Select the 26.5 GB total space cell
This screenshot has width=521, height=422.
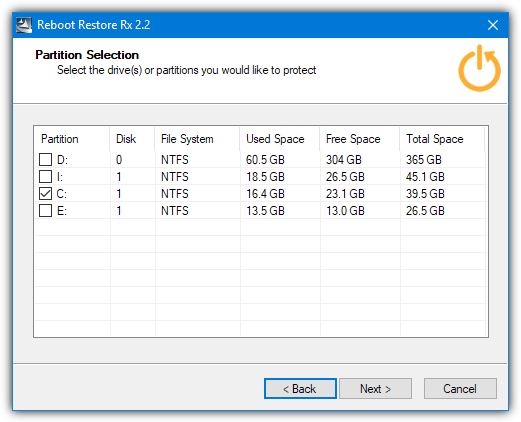(x=425, y=211)
